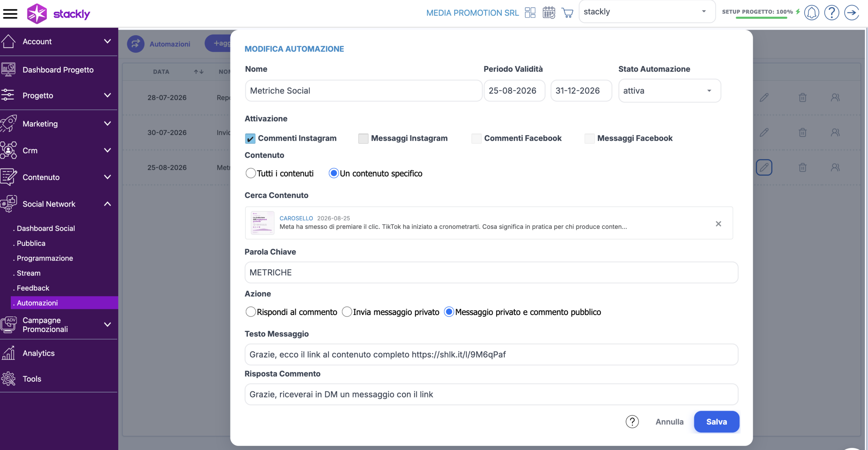Expand the Crm menu

pyautogui.click(x=107, y=150)
